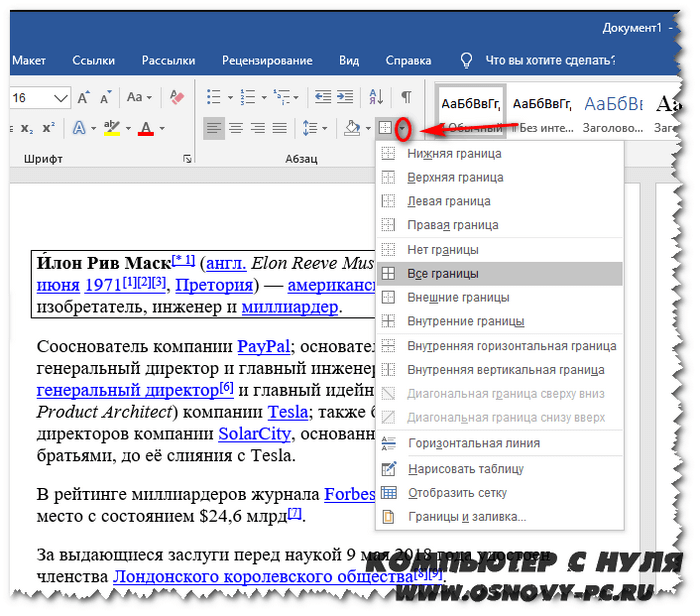
Task: Expand the Bullets dropdown arrow
Action: coord(230,97)
